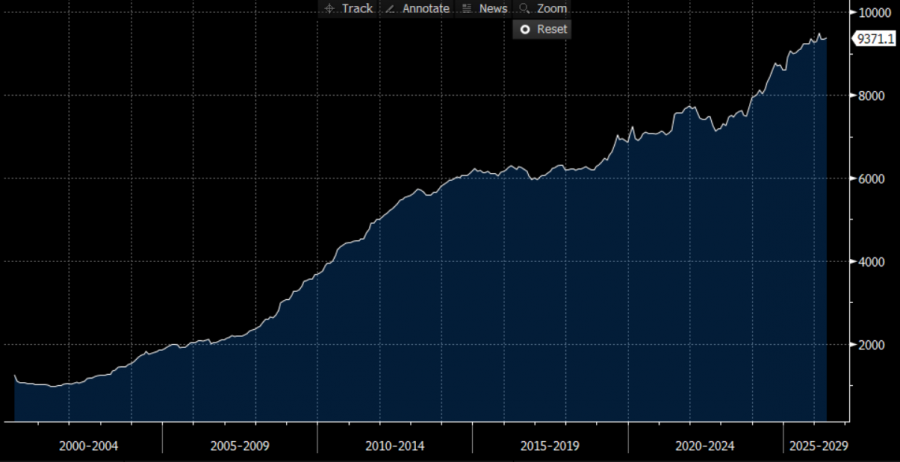Select the Annotate pencil icon
The image size is (900, 462).
[x=390, y=9]
